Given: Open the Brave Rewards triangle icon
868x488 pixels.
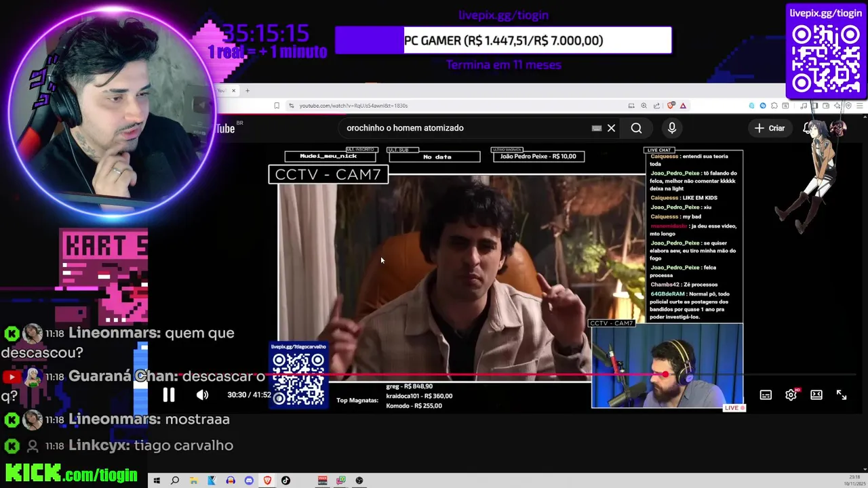Looking at the screenshot, I should click(683, 105).
